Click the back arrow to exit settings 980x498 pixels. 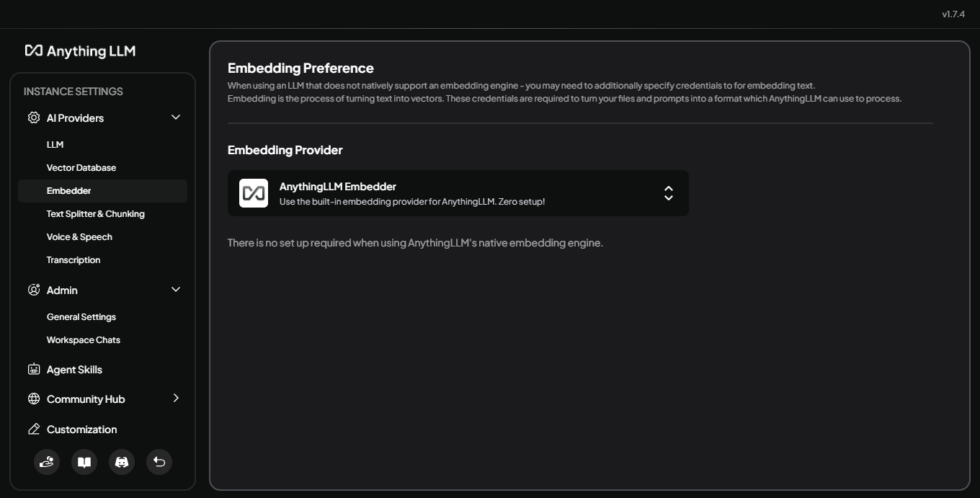point(159,462)
